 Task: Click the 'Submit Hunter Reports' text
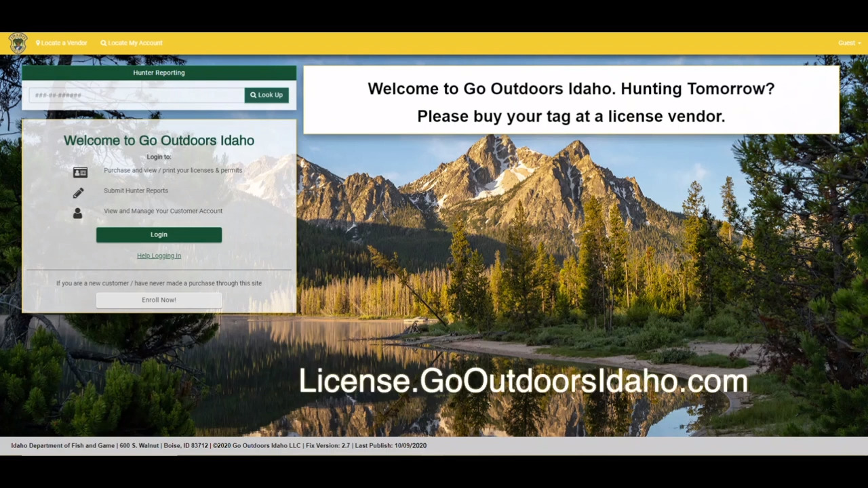coord(136,190)
